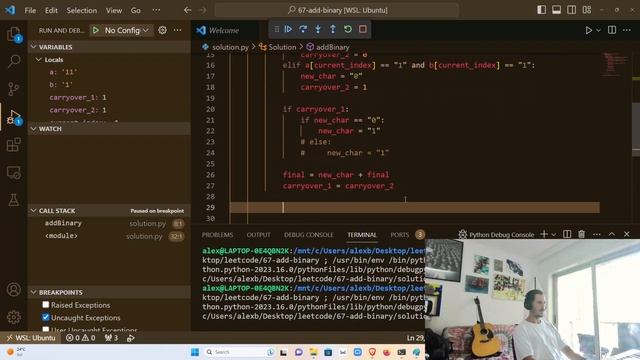Viewport: 640px width, 360px height.
Task: Click the command center search box
Action: (x=337, y=10)
